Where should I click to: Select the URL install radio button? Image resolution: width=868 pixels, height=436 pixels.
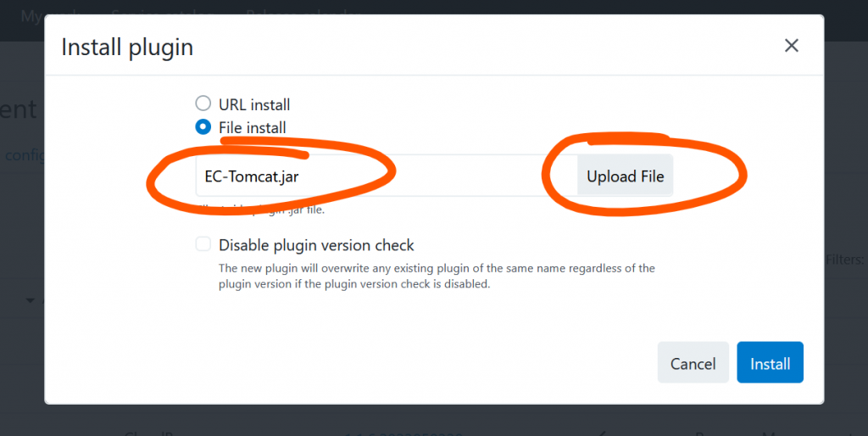pyautogui.click(x=203, y=104)
